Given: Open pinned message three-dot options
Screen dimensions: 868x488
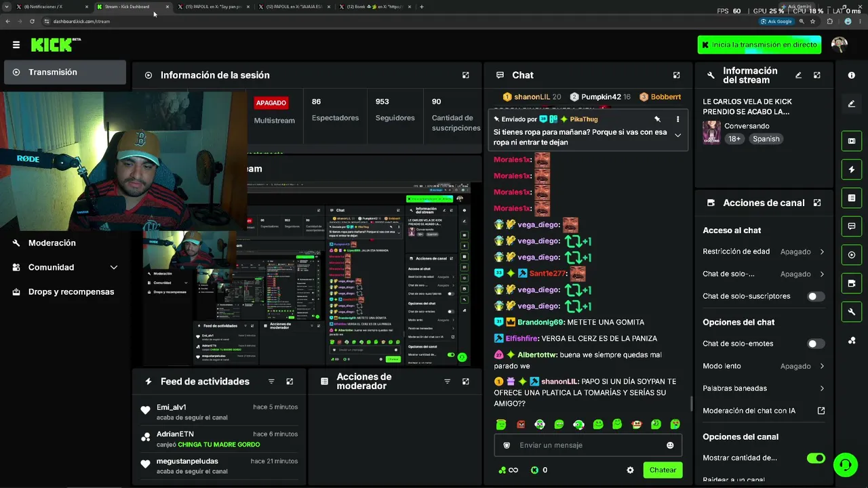Looking at the screenshot, I should click(x=677, y=119).
